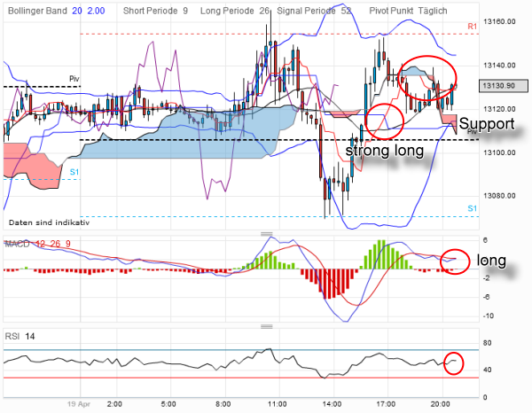The image size is (532, 413).
Task: Click the Long Periode label
Action: coord(227,11)
